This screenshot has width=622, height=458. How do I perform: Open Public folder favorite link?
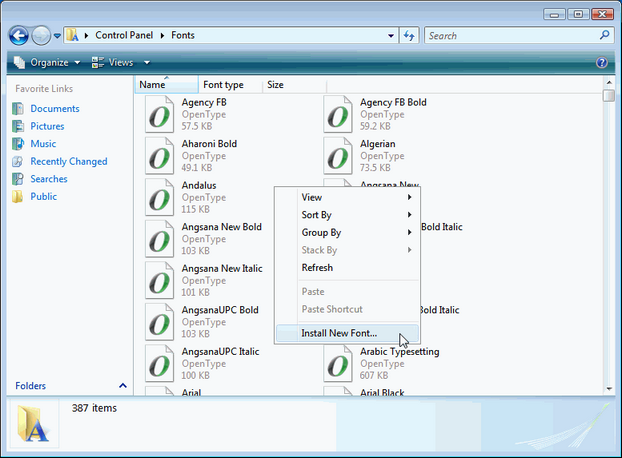(44, 196)
